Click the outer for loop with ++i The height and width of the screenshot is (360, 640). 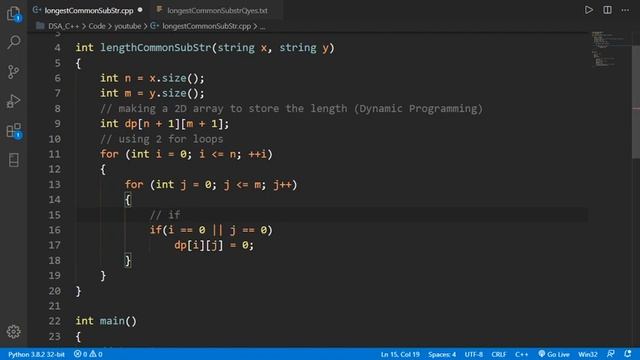(x=186, y=154)
